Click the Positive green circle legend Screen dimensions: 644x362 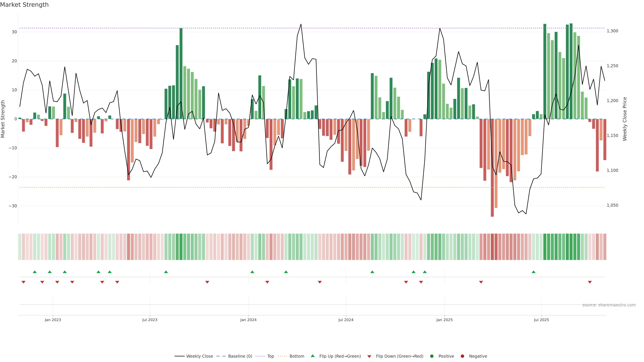click(x=432, y=356)
